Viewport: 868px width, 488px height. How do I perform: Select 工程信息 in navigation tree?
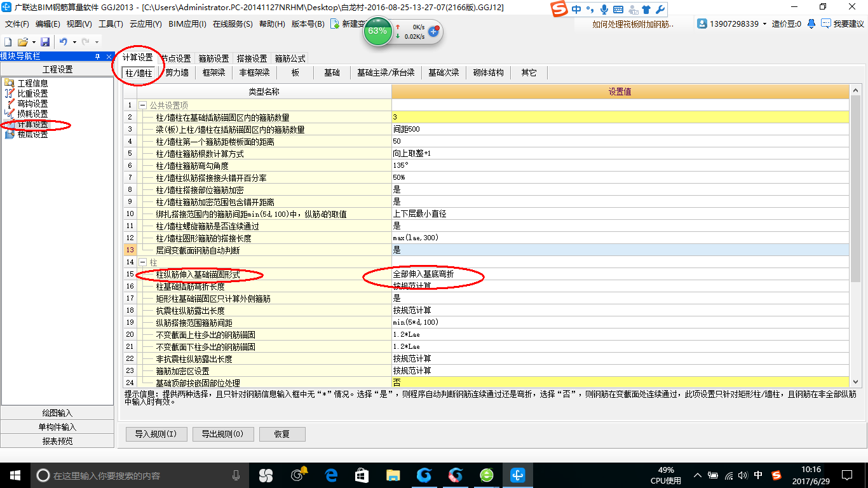coord(32,83)
